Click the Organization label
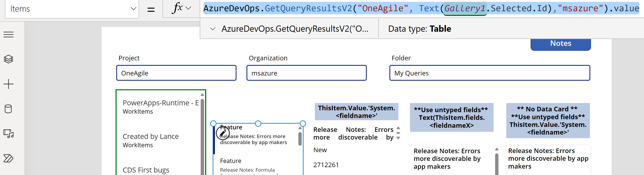 (268, 58)
